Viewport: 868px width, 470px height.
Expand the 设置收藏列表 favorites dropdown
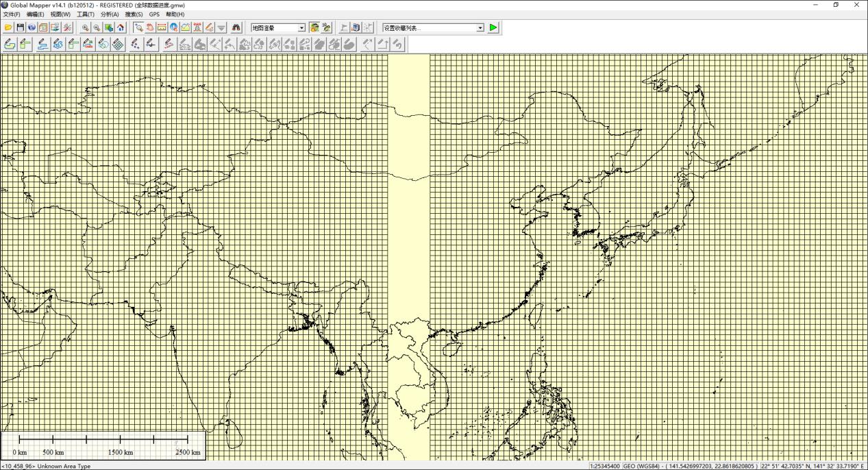pos(480,27)
